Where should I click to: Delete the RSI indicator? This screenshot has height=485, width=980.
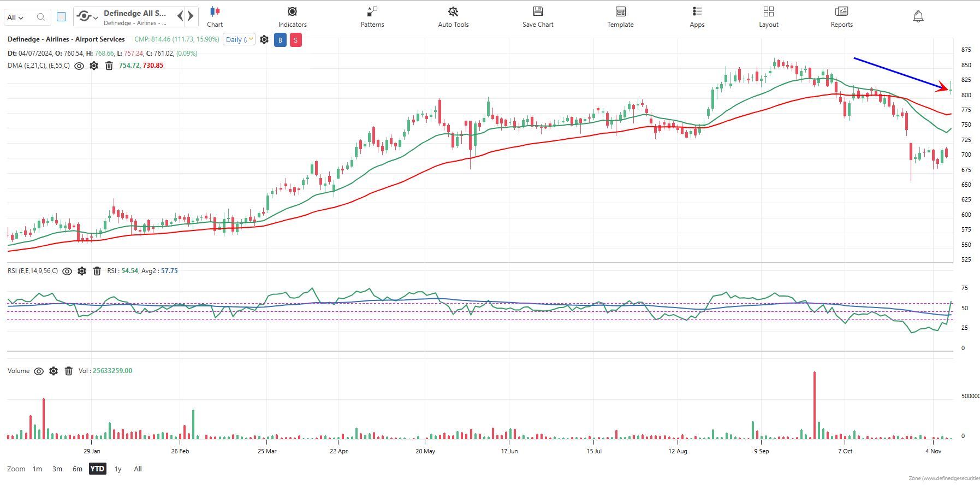97,271
